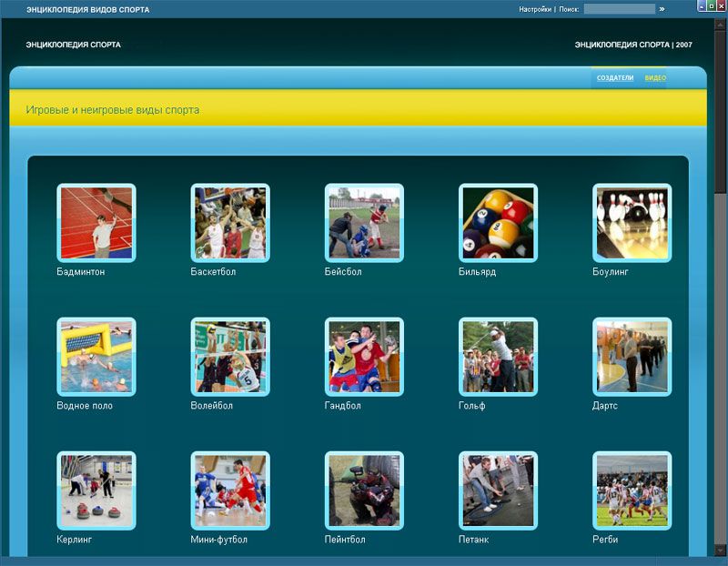
Task: Click the Мини-футбол text label
Action: coord(218,540)
